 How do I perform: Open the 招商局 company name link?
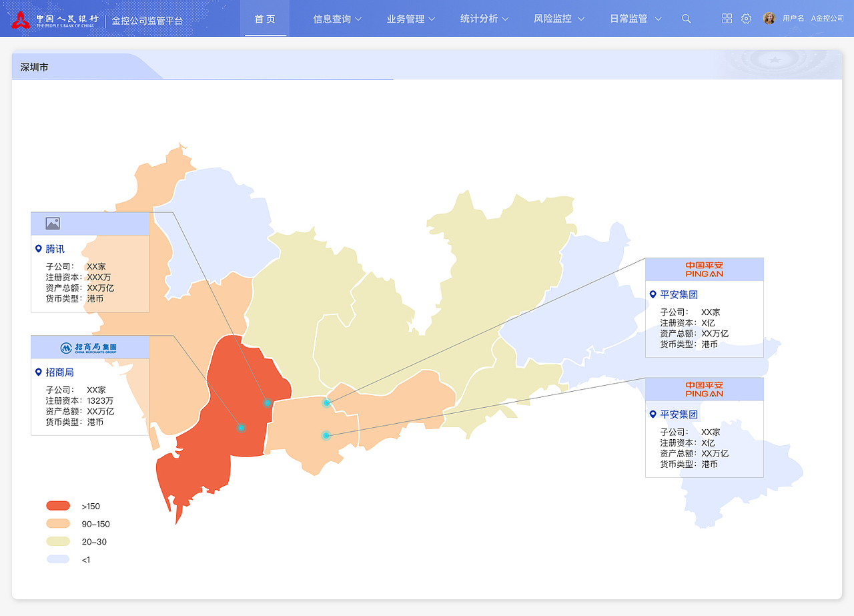[x=59, y=372]
